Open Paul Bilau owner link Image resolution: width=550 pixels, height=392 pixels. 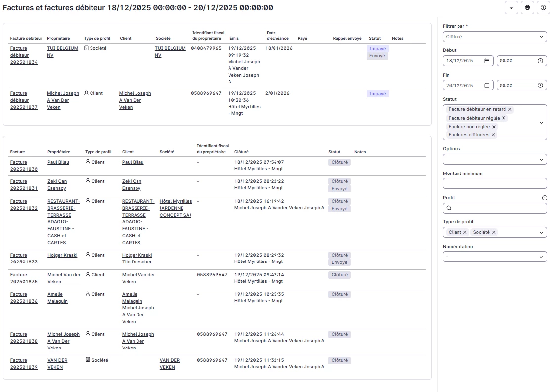(x=58, y=162)
